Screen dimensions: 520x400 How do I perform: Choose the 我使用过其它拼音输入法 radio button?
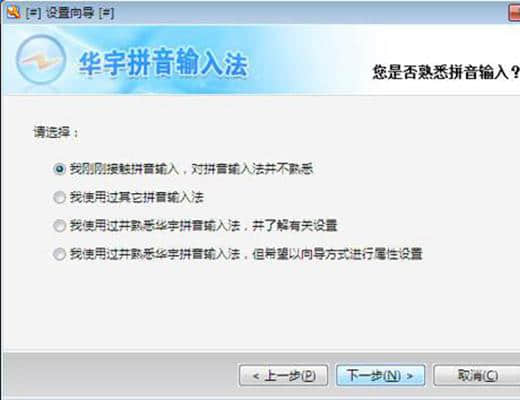[59, 197]
